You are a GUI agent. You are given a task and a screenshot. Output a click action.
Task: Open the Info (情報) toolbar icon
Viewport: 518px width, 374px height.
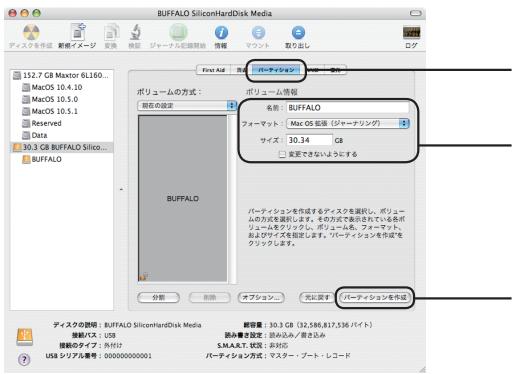click(221, 33)
